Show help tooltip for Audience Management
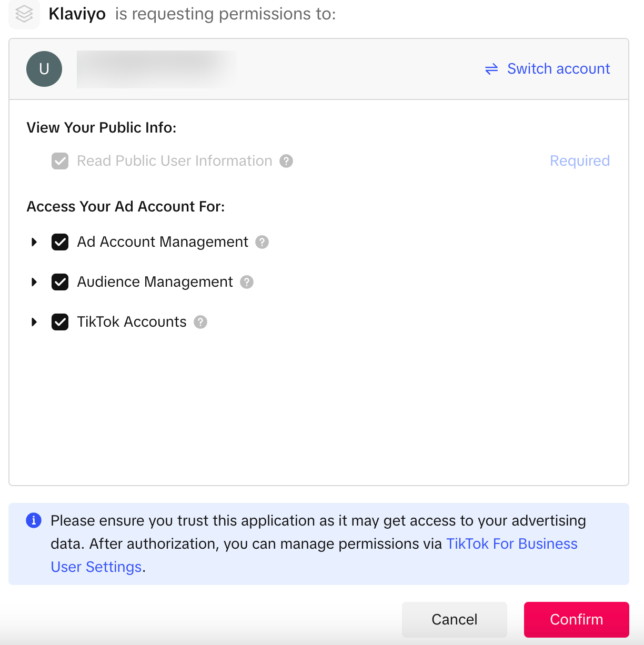 [247, 282]
